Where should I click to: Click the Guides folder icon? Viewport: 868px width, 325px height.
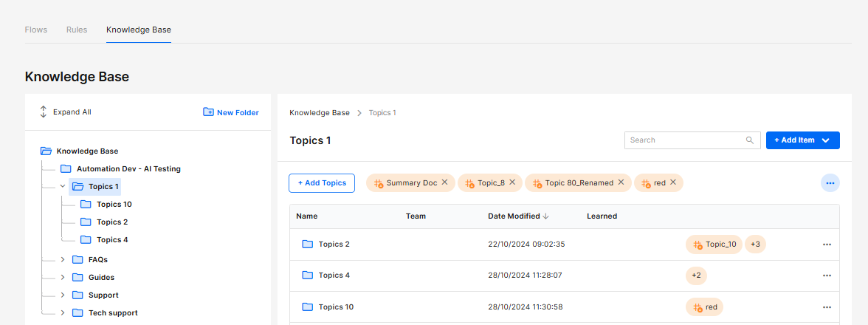tap(77, 277)
